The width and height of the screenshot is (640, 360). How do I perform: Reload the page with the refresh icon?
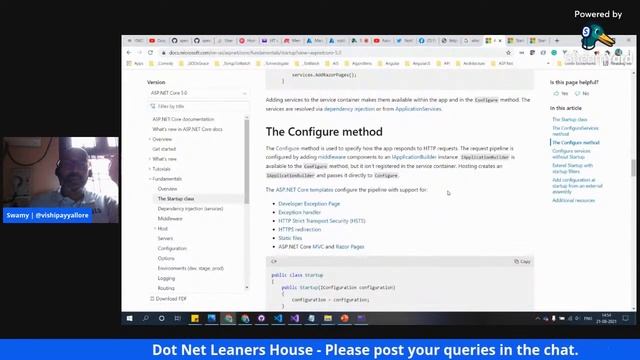click(151, 53)
